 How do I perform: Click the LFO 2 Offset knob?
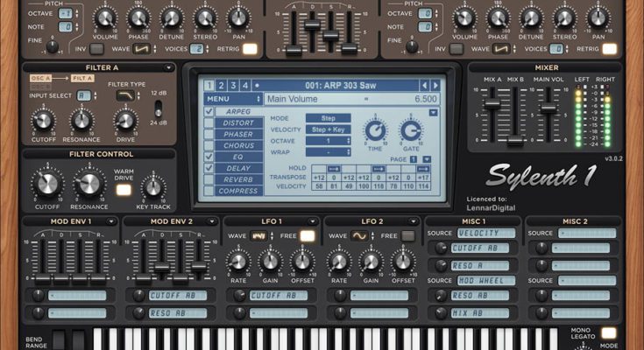coord(403,260)
